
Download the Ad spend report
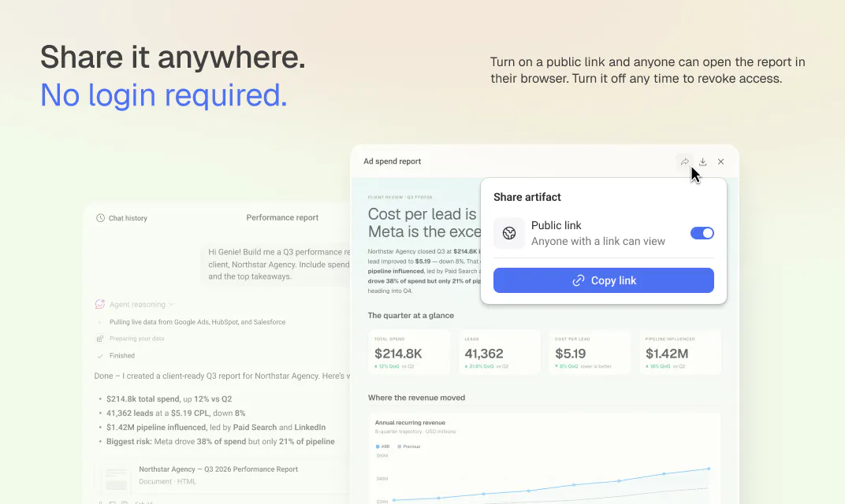703,161
